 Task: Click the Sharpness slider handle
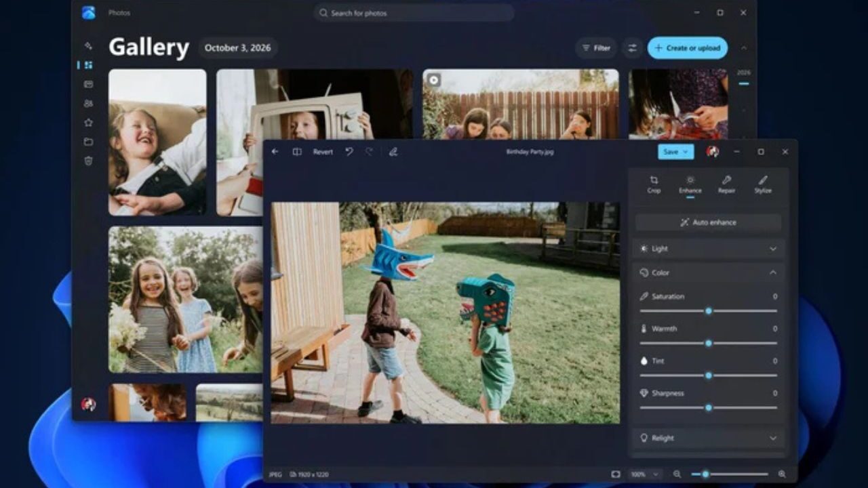pos(709,407)
